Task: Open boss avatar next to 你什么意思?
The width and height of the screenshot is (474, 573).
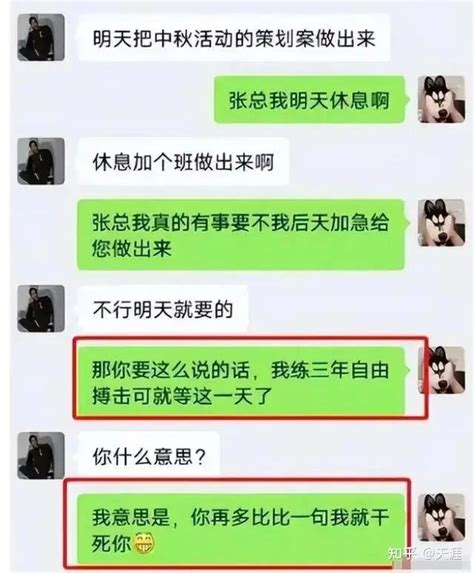Action: click(x=41, y=456)
